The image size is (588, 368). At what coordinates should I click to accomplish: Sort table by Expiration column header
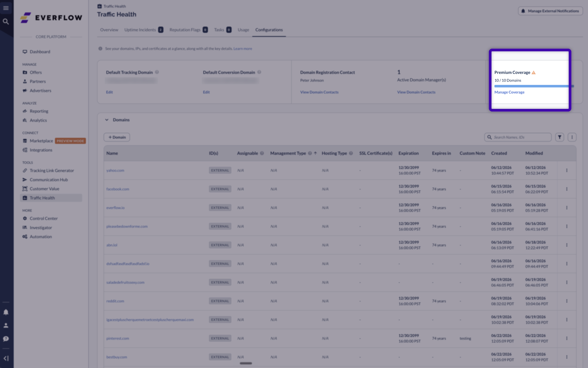point(408,154)
